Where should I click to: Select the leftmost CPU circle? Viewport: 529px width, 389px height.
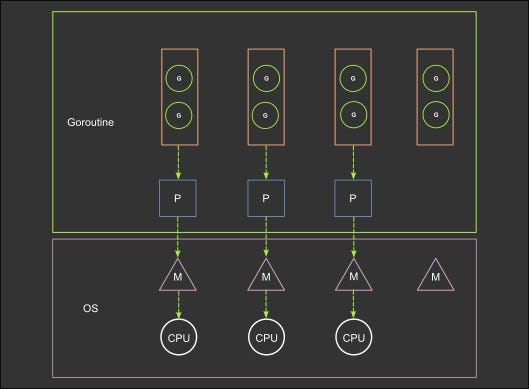coord(178,337)
